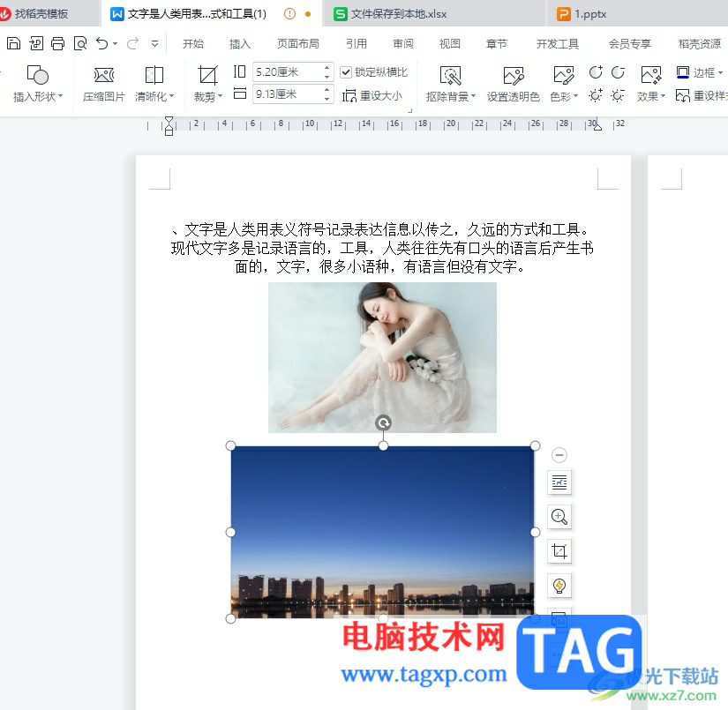Increase height with the up stepper arrow
728x710 pixels.
[326, 68]
